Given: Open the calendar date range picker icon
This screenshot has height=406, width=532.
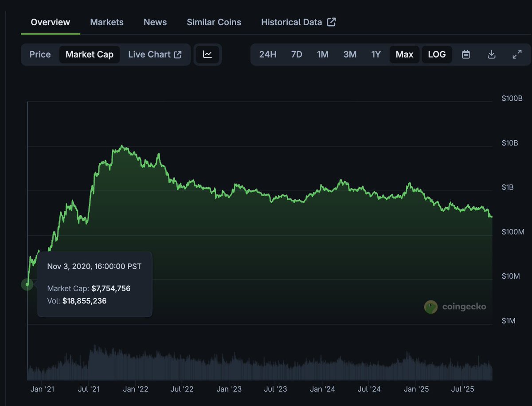Looking at the screenshot, I should click(465, 54).
